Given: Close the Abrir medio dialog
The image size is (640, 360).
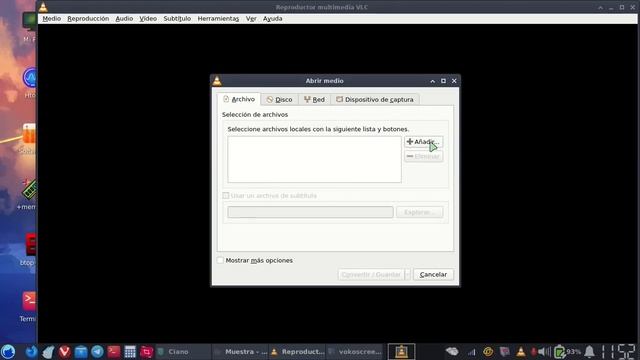Looking at the screenshot, I should point(454,81).
